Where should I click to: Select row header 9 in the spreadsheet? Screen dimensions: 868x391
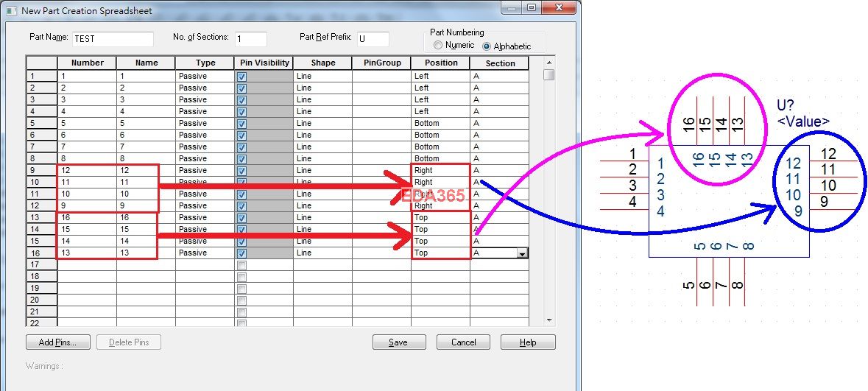pyautogui.click(x=41, y=171)
